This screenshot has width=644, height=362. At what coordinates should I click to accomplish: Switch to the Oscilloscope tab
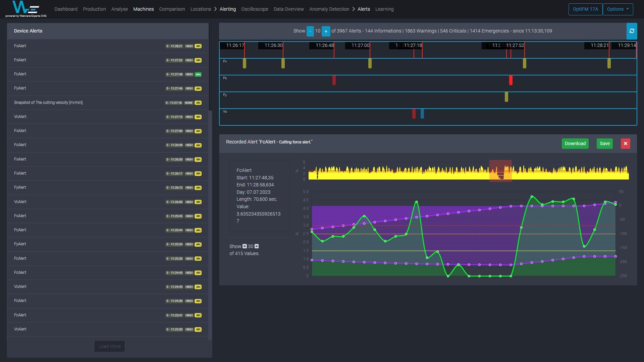pos(255,9)
